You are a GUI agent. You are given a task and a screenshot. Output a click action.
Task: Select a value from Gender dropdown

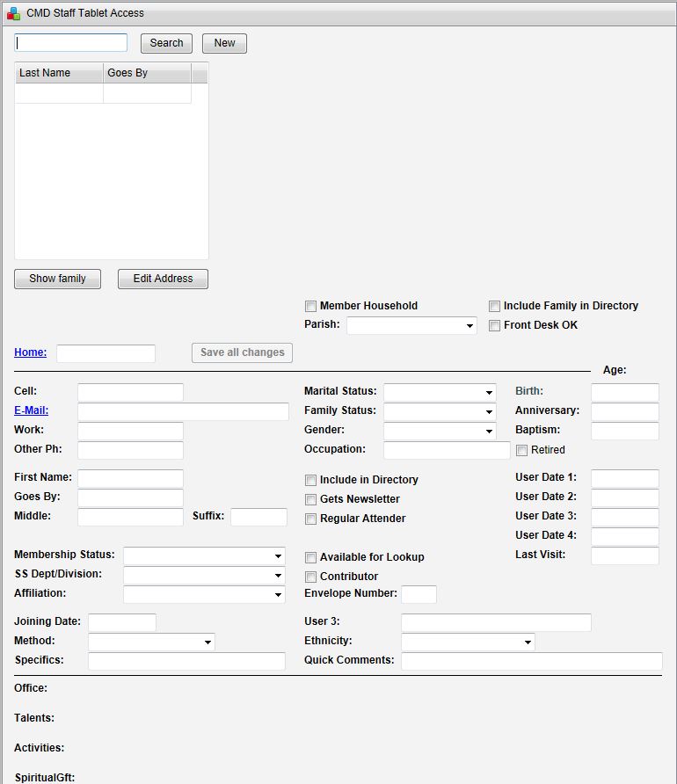click(x=440, y=431)
